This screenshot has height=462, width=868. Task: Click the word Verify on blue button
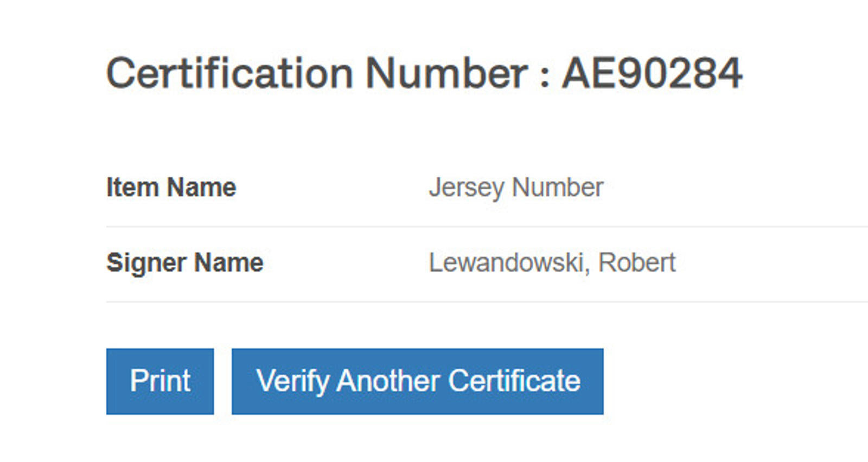pos(292,381)
